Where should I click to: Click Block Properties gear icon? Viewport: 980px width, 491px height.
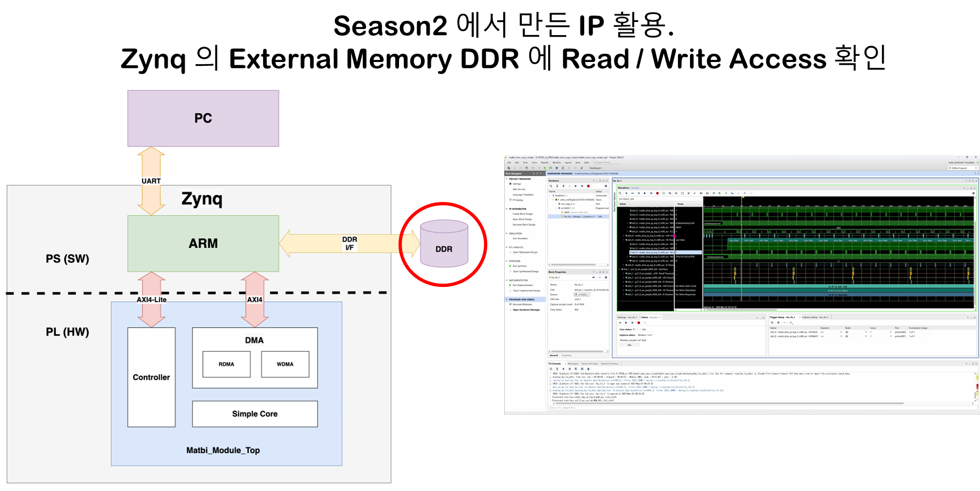coord(606,277)
